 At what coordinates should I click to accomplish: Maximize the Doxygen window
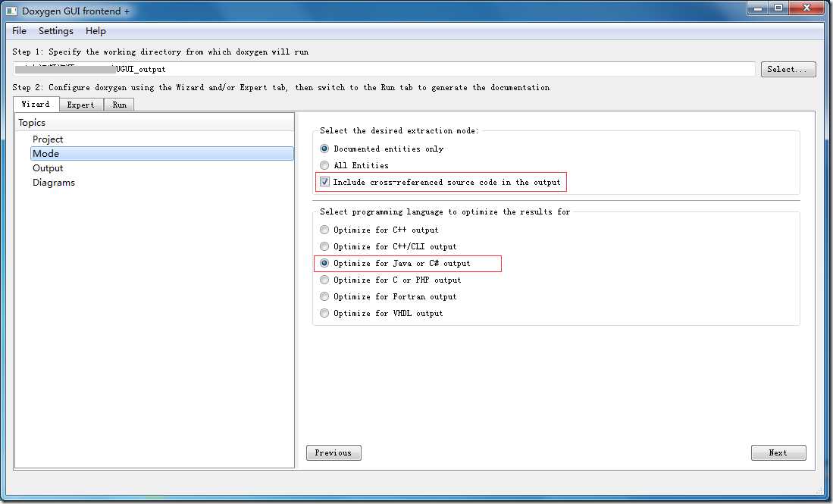click(778, 8)
